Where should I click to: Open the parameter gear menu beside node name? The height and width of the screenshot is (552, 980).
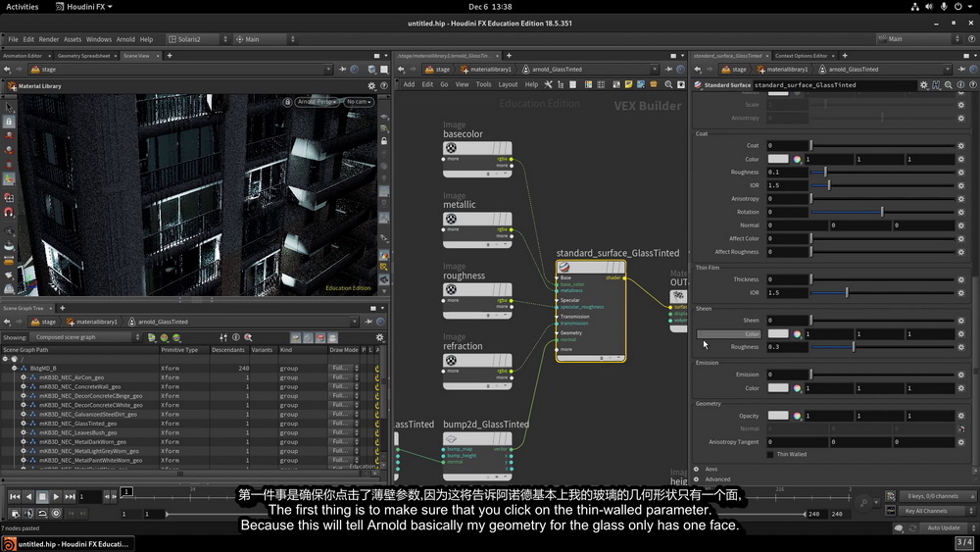point(924,85)
